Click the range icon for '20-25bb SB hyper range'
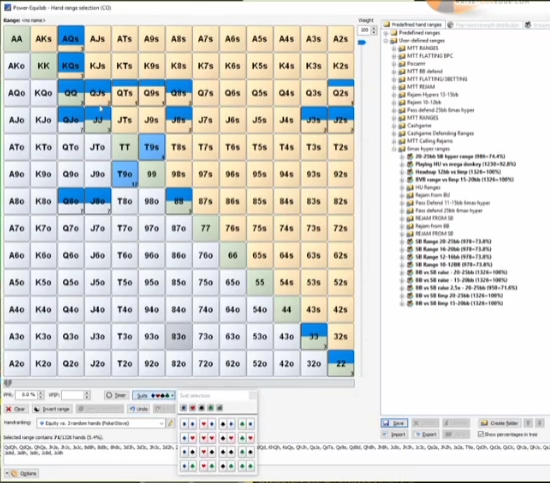The width and height of the screenshot is (550, 483). point(409,156)
